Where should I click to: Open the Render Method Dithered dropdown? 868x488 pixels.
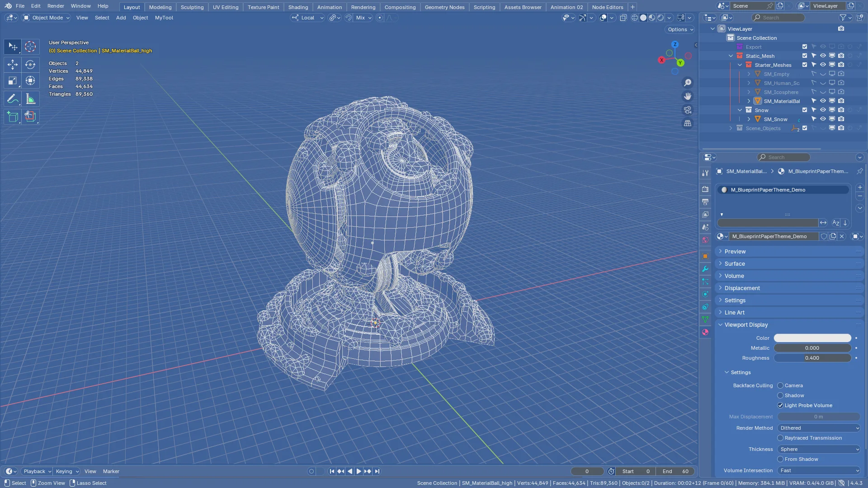point(819,428)
